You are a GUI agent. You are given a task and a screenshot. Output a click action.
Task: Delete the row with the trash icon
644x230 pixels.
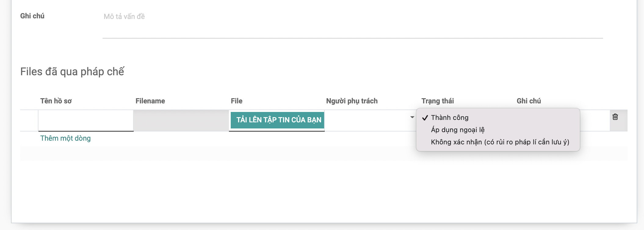coord(615,117)
